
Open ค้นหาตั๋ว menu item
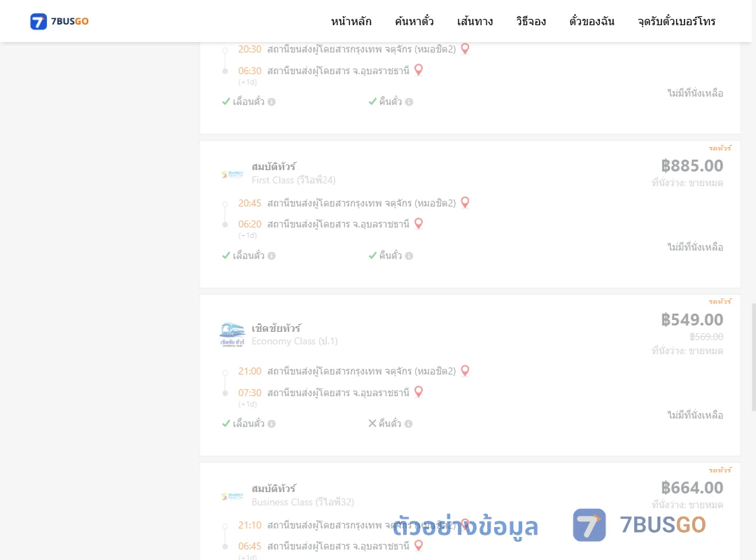[414, 21]
